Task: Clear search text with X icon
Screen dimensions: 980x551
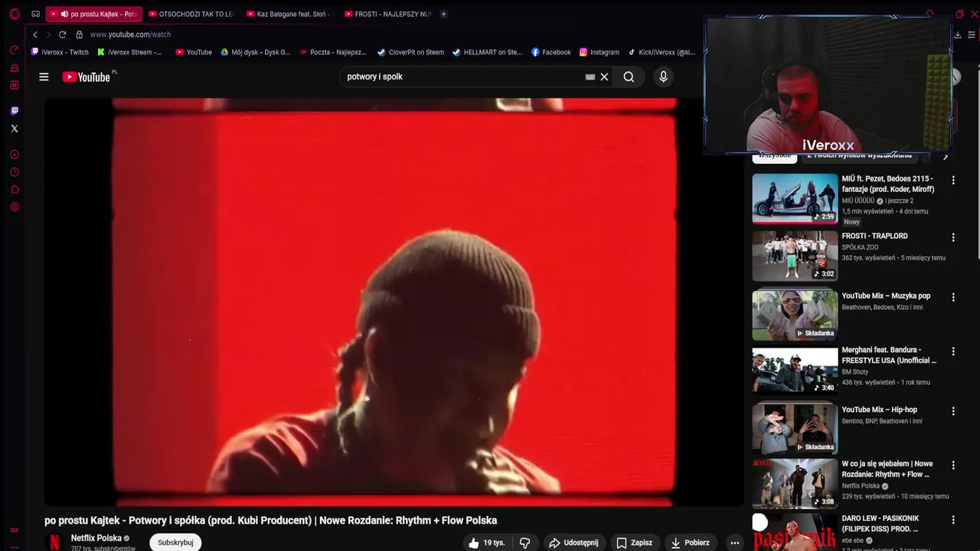Action: [604, 77]
